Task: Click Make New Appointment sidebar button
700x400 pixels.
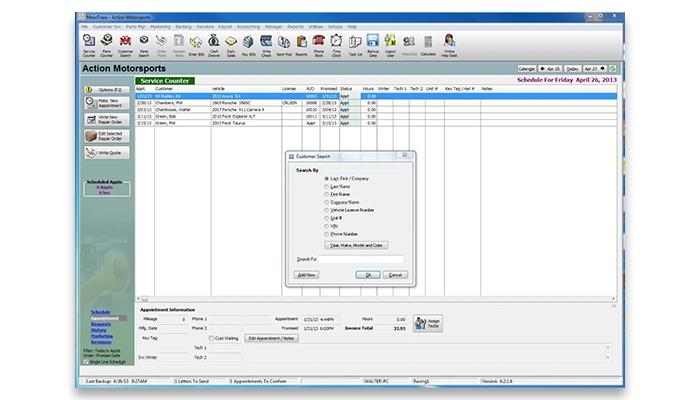Action: click(107, 103)
